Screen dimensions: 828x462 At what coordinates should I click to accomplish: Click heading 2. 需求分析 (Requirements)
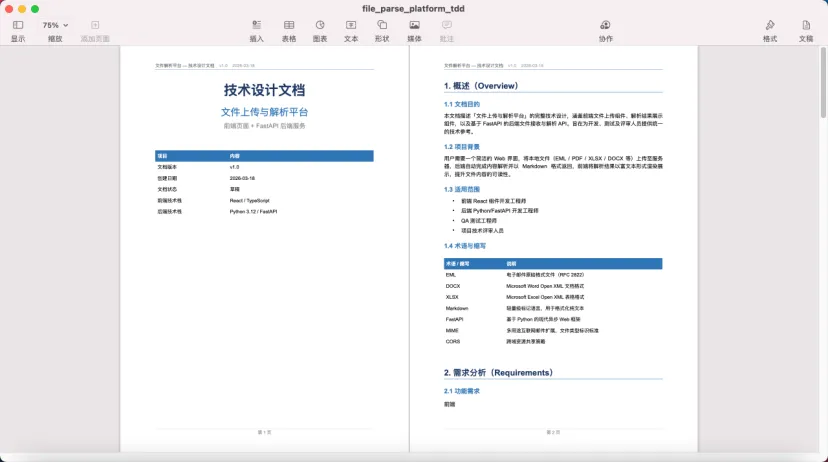498,372
